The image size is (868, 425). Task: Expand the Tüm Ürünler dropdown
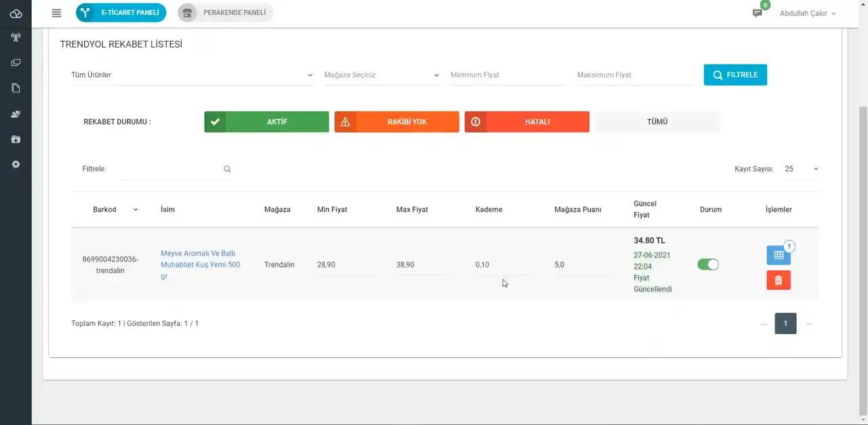click(192, 75)
